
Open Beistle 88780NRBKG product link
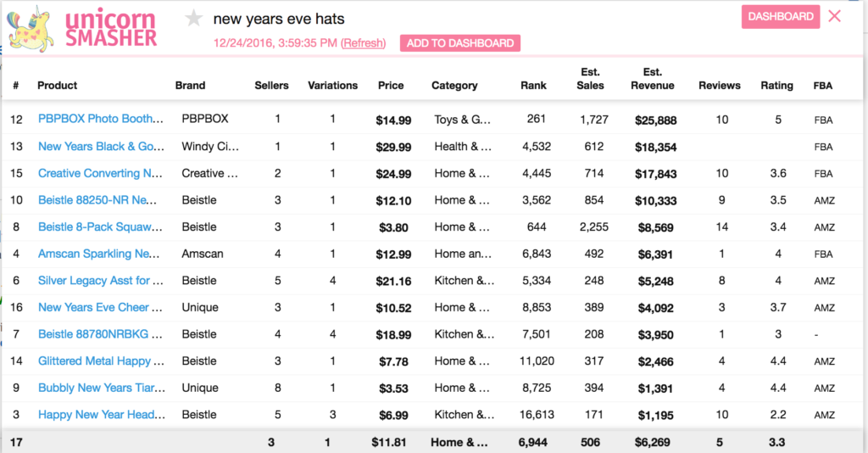(x=100, y=334)
